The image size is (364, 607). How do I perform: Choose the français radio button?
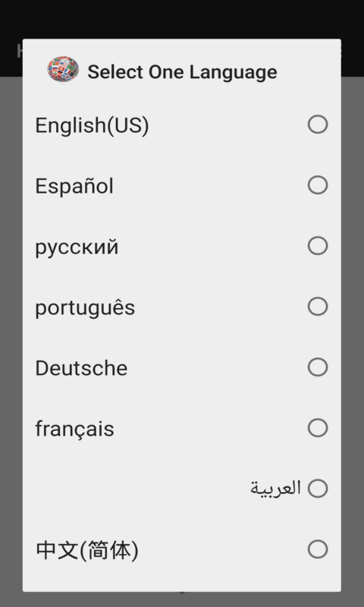coord(318,428)
